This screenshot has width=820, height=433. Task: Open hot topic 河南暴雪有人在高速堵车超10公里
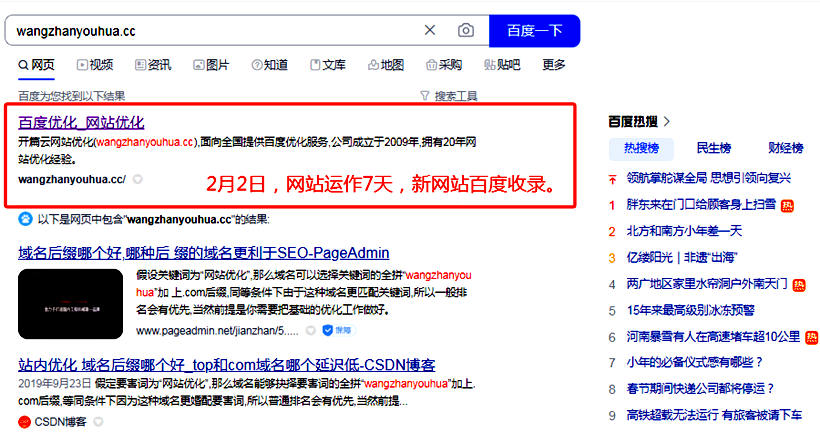click(x=713, y=337)
